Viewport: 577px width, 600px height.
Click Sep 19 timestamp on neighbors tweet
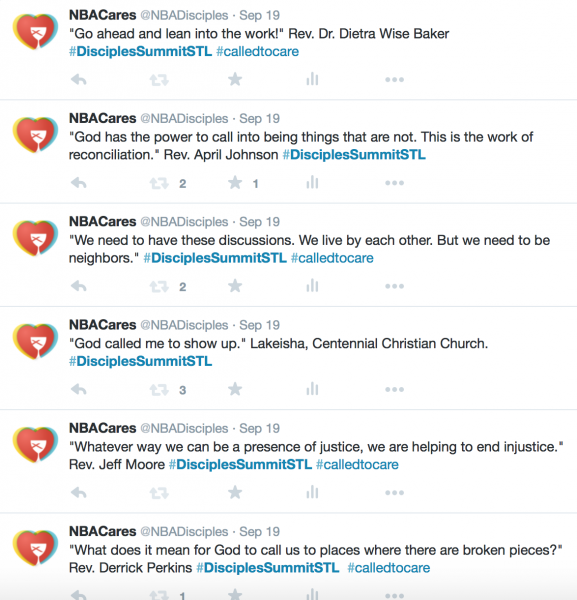tap(259, 222)
